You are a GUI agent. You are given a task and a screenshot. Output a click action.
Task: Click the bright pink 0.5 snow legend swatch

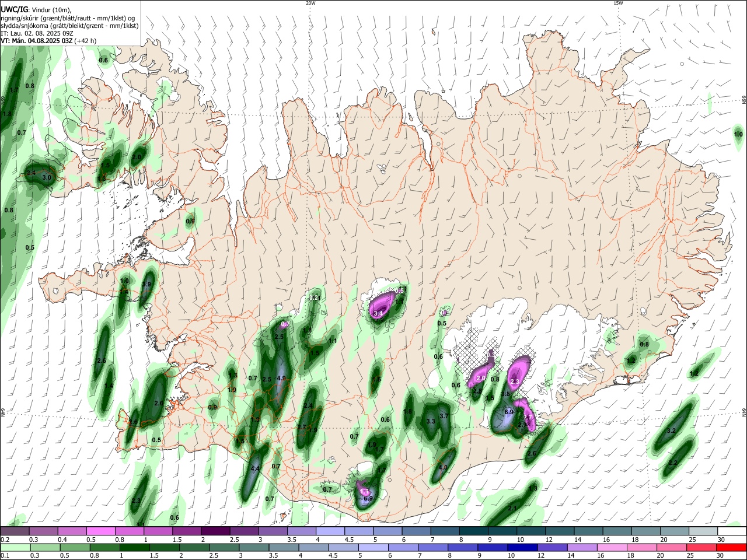(100, 531)
